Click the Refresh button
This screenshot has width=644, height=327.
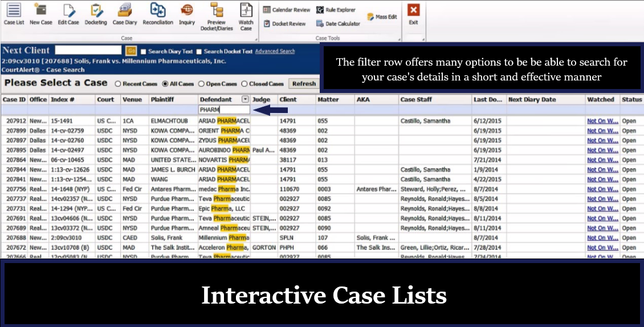point(304,83)
